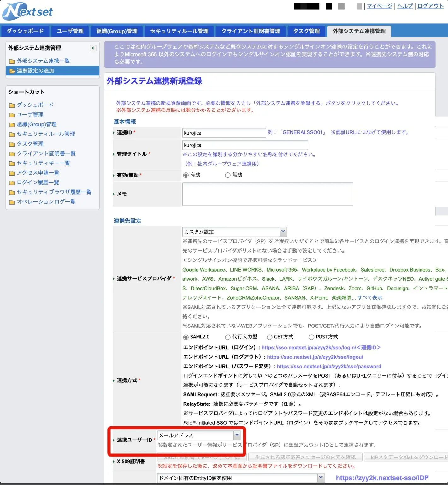
Task: Click folder icon beside セキュリティブラウザ履歴一覧
Action: (12, 192)
